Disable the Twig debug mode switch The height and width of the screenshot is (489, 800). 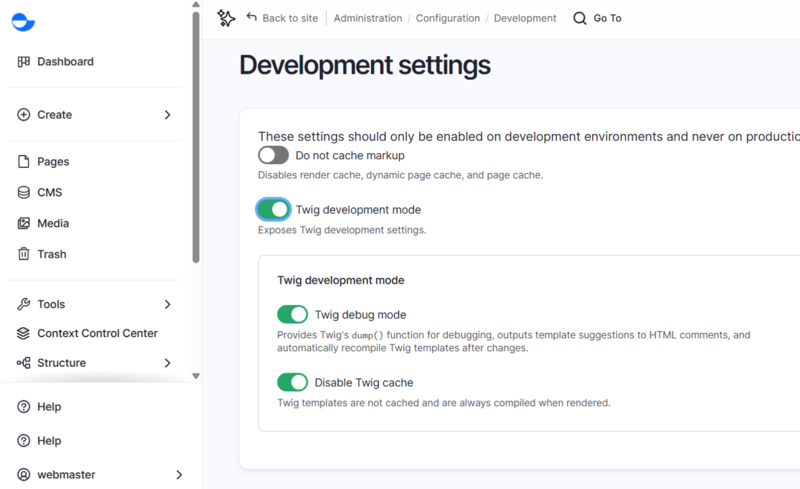292,314
